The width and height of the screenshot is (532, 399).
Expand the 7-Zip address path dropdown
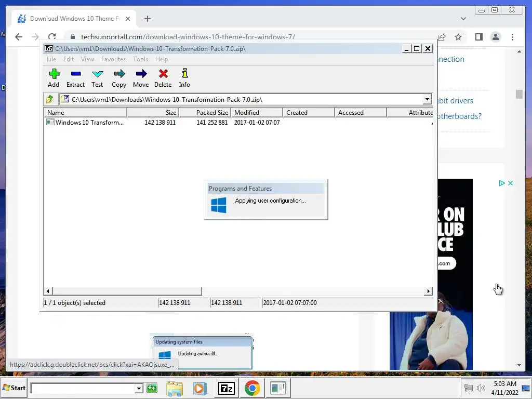(x=427, y=99)
